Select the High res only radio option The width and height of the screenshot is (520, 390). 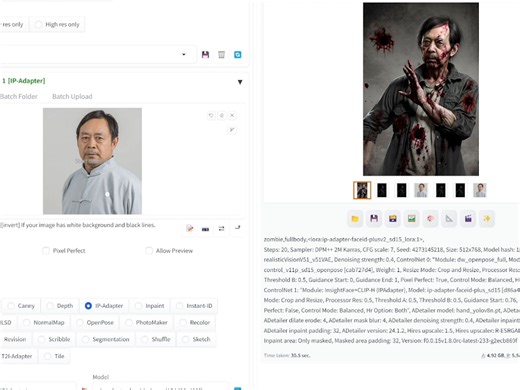[57, 24]
